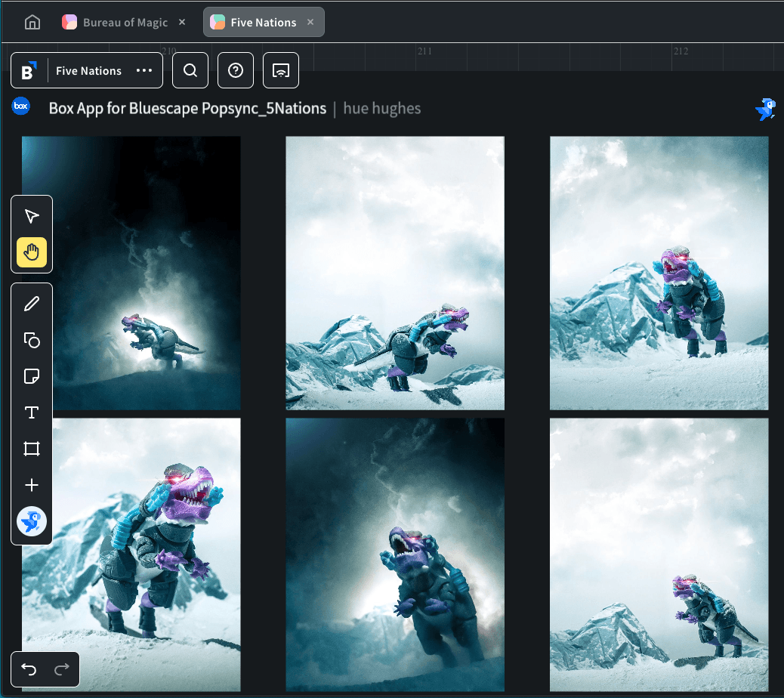Select the text tool

tap(32, 412)
